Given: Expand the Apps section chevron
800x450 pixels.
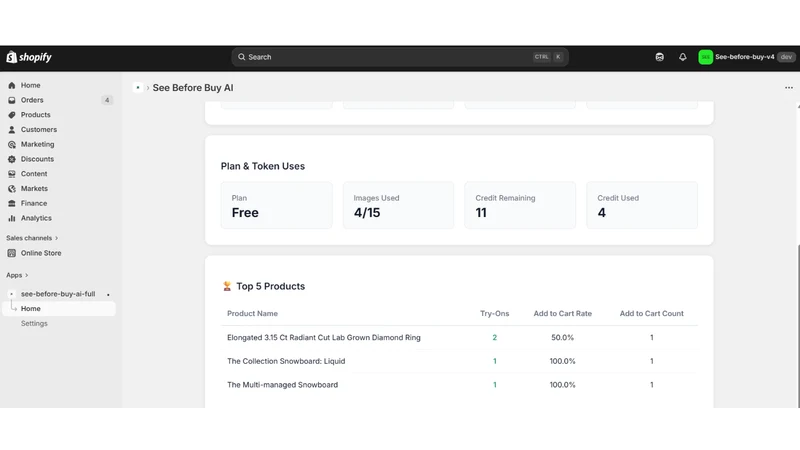Looking at the screenshot, I should click(x=27, y=275).
